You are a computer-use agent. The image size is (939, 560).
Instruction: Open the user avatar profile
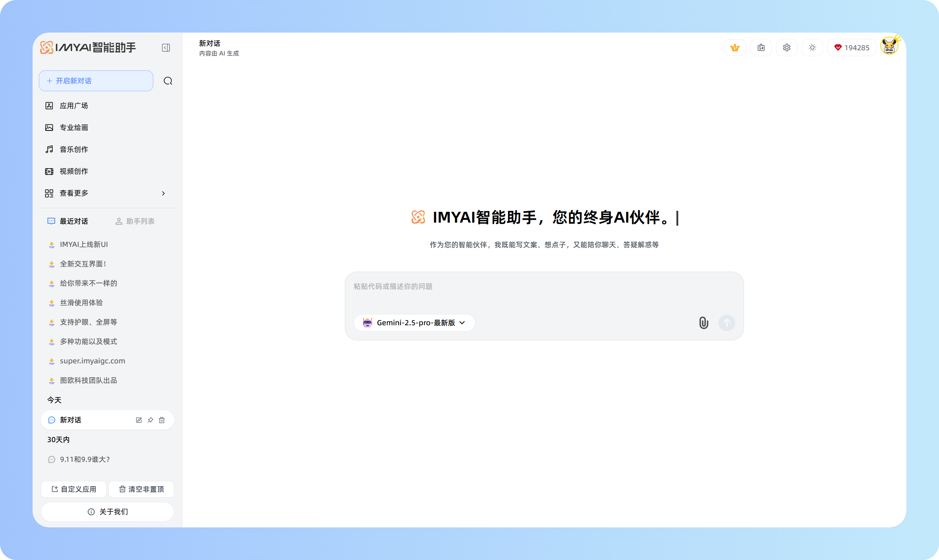click(889, 46)
